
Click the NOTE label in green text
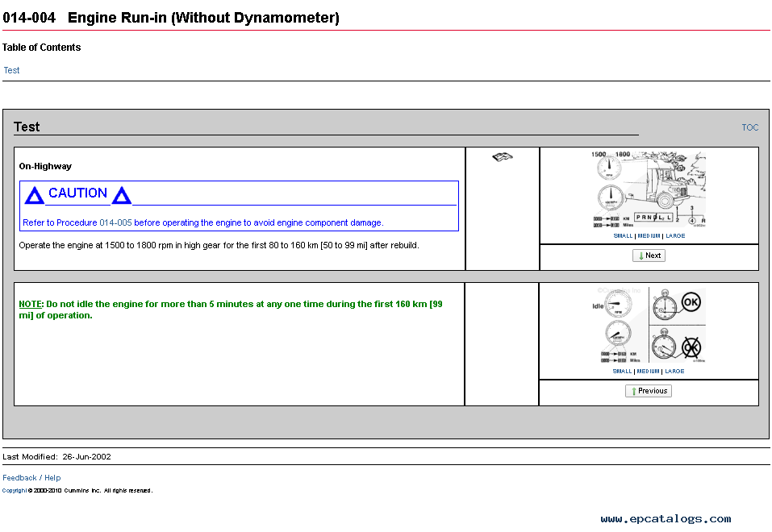click(30, 304)
